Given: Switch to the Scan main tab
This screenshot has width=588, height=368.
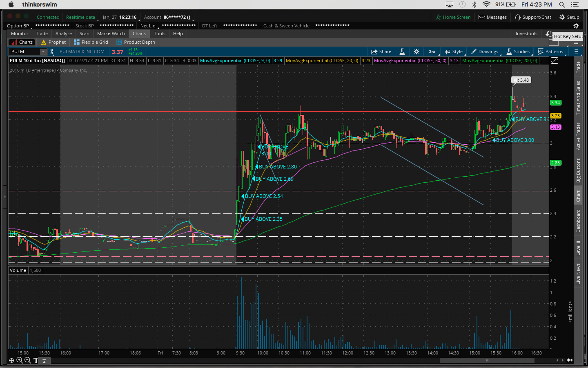Looking at the screenshot, I should click(85, 34).
